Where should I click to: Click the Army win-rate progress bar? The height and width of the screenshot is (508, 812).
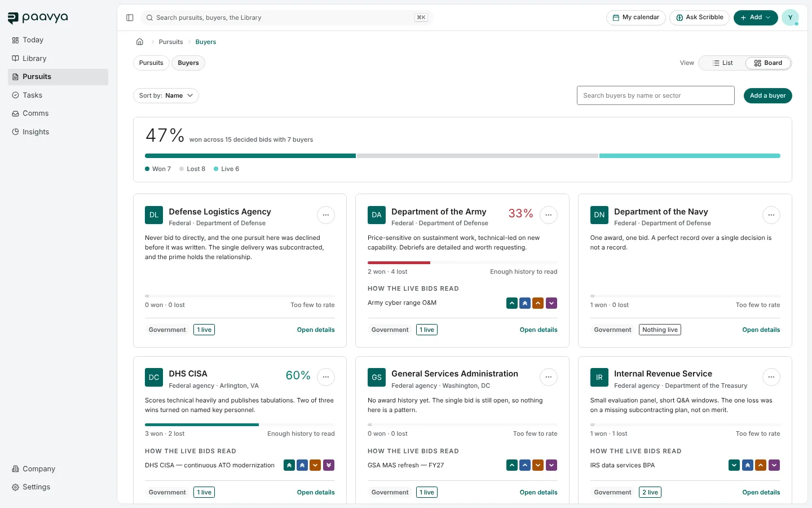pos(462,262)
